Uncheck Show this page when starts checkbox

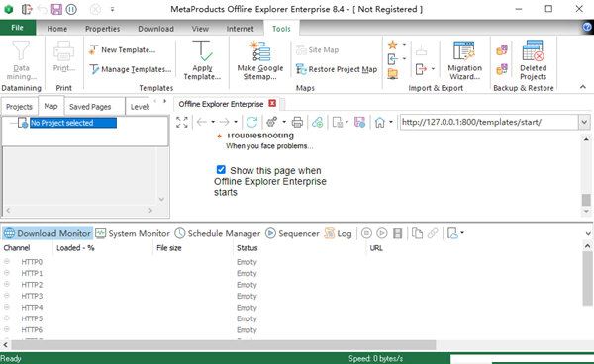click(221, 169)
